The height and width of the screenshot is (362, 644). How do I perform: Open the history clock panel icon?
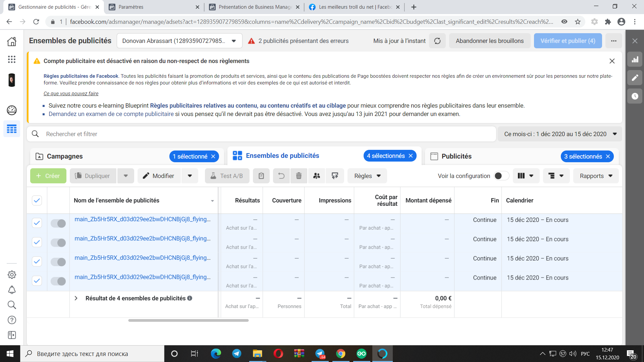(635, 96)
